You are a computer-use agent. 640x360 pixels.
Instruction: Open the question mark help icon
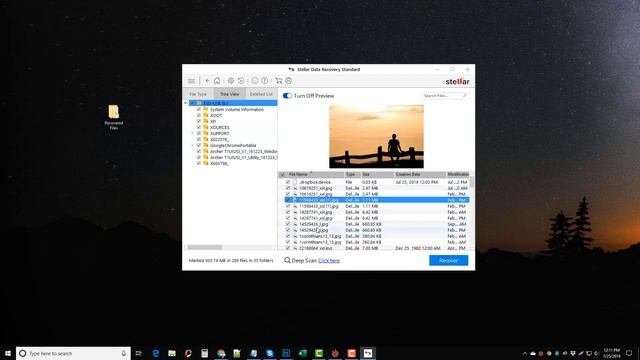(264, 81)
